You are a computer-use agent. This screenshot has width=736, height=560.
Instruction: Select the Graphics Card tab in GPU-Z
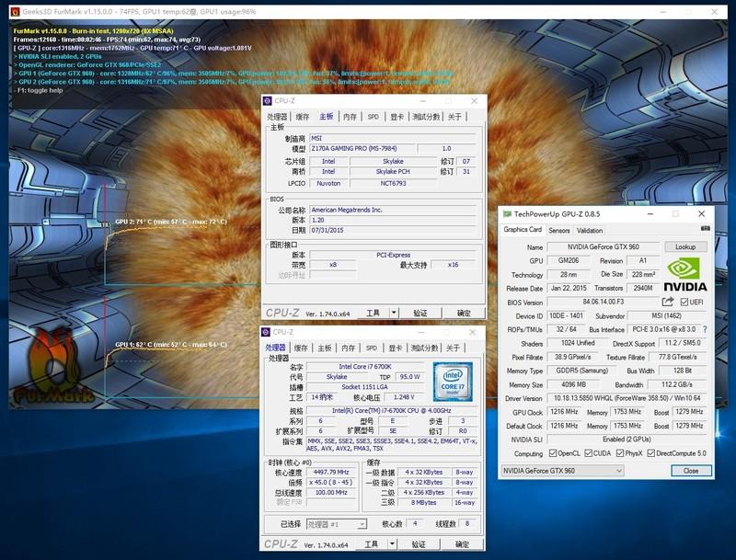pos(523,229)
